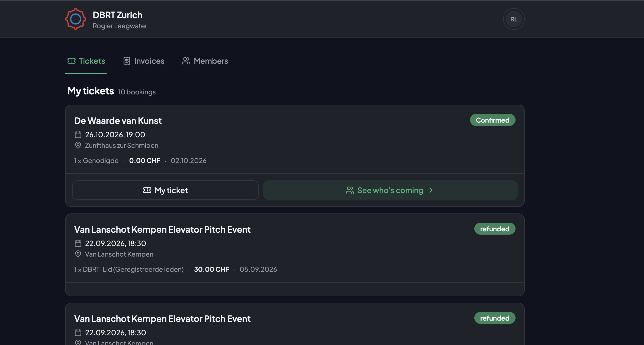Click the people icon in See who's coming
Screen dimensions: 644x345
(350, 190)
